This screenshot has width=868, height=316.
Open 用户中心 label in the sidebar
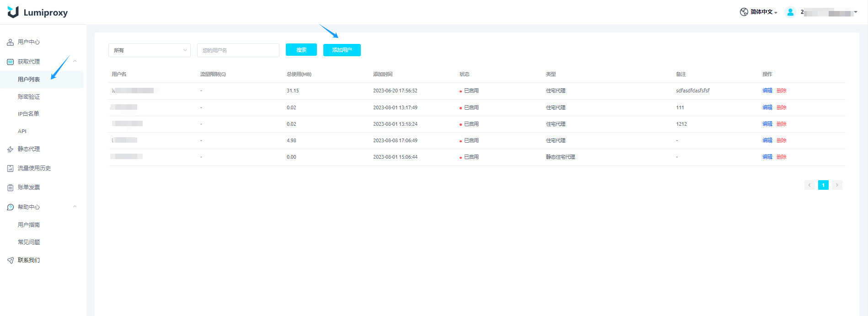click(29, 42)
